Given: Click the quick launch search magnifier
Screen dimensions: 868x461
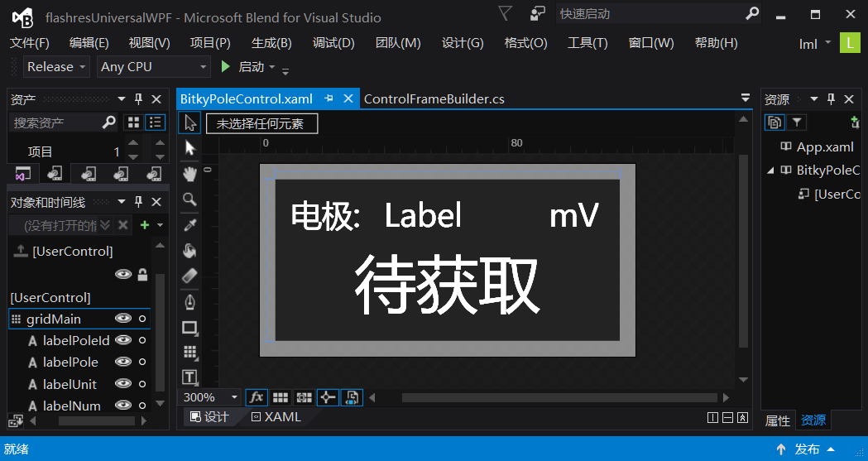Looking at the screenshot, I should [752, 13].
